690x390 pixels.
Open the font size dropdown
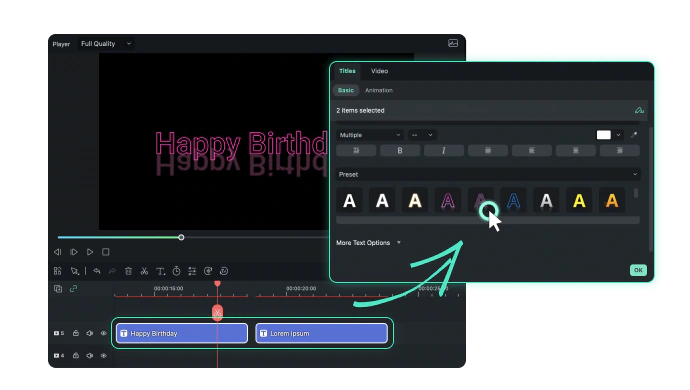[422, 135]
